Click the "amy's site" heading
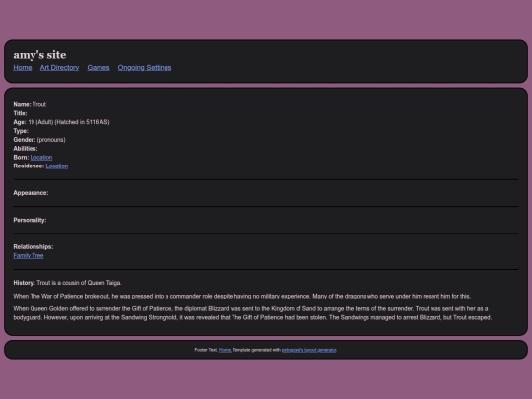This screenshot has width=532, height=399. point(39,55)
